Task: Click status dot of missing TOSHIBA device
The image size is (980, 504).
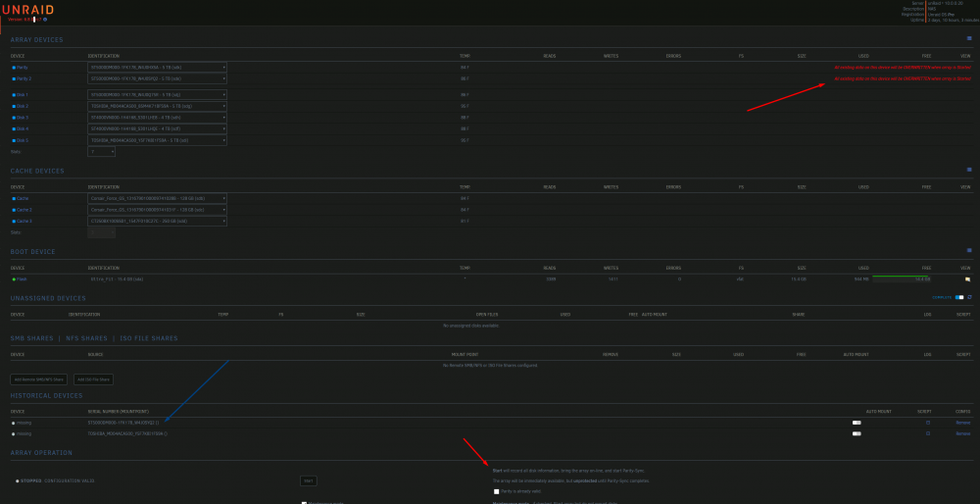Action: 14,433
